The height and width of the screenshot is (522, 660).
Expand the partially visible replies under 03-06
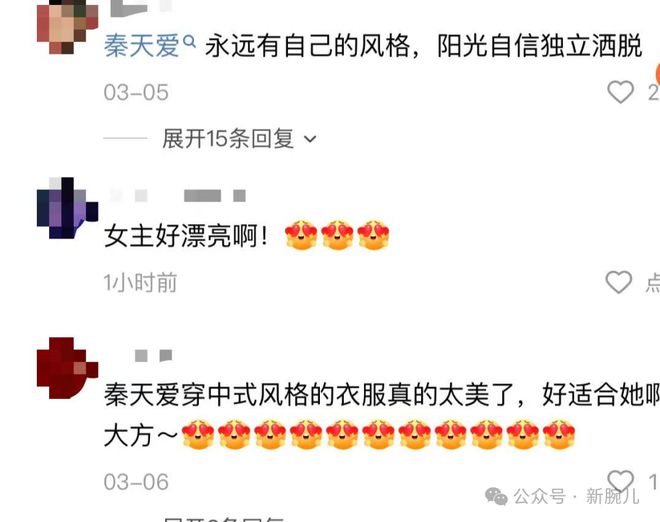[223, 519]
